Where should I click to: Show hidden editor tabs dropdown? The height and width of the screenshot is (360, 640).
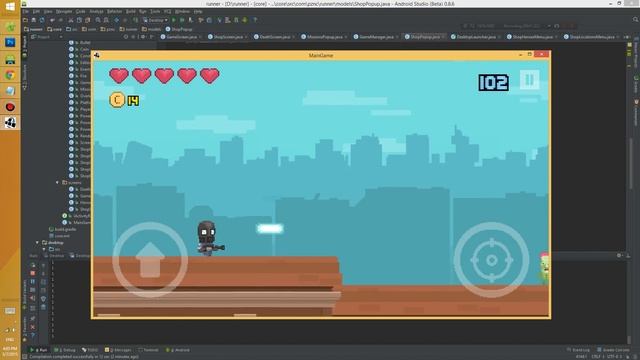tap(626, 37)
